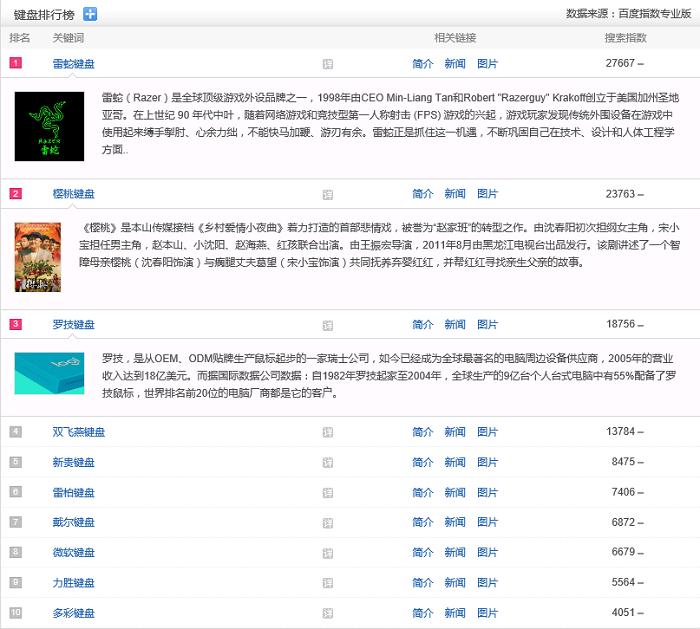700x629 pixels.
Task: Open 简介 for 新贵键盘
Action: (422, 462)
